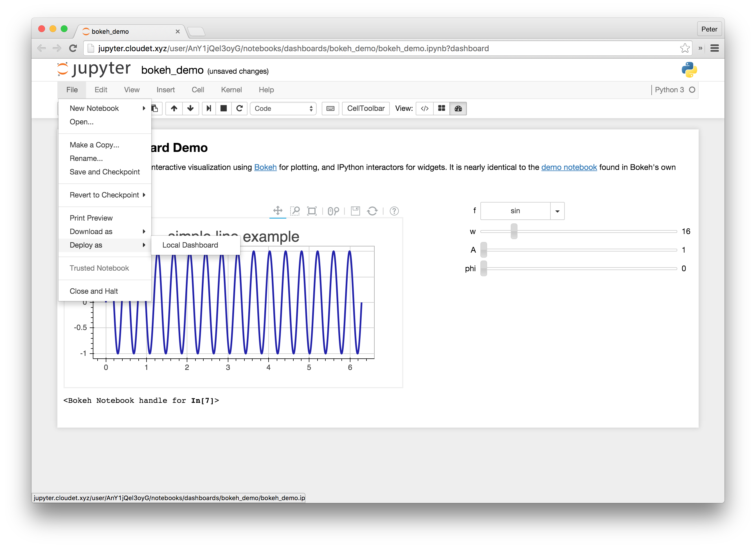The height and width of the screenshot is (548, 756).
Task: Click the restart kernel icon
Action: coord(239,108)
